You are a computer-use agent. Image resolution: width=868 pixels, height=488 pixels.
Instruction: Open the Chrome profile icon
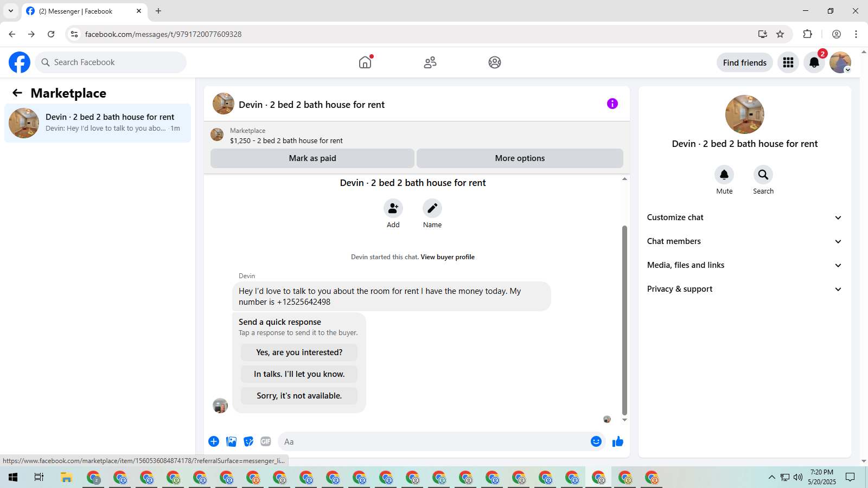click(837, 34)
